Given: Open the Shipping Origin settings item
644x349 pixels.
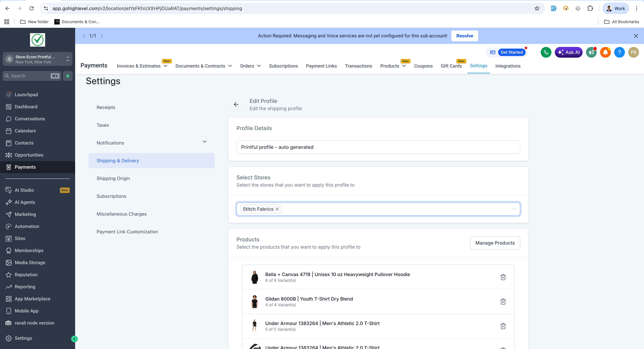Looking at the screenshot, I should click(113, 178).
